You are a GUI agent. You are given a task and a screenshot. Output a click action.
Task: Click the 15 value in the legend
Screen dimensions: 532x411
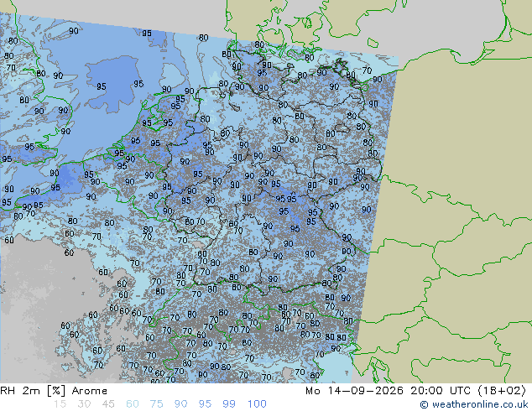(60, 404)
